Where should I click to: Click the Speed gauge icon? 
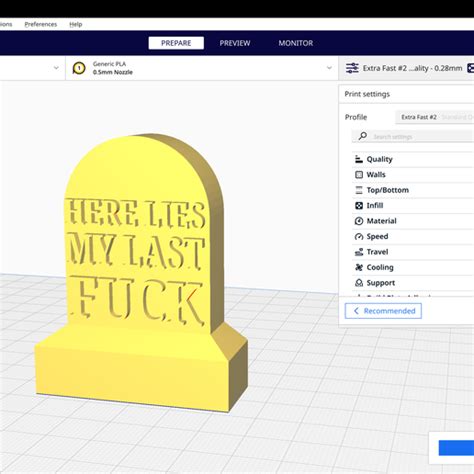pyautogui.click(x=359, y=236)
